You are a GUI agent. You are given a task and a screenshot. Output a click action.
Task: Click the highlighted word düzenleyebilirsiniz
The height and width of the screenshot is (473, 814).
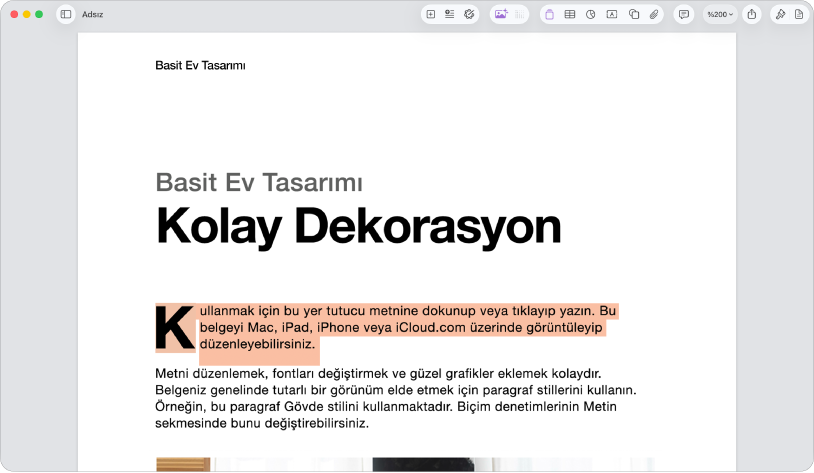coord(257,344)
